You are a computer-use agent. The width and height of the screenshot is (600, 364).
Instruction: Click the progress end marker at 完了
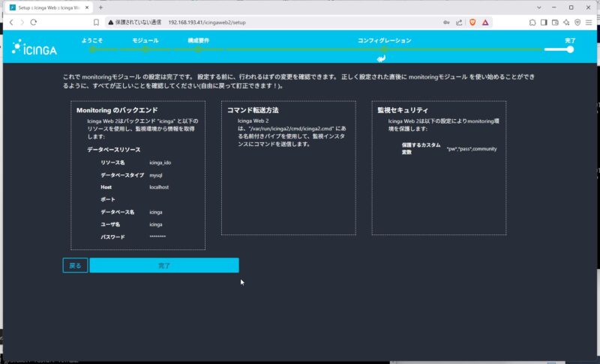pos(570,49)
